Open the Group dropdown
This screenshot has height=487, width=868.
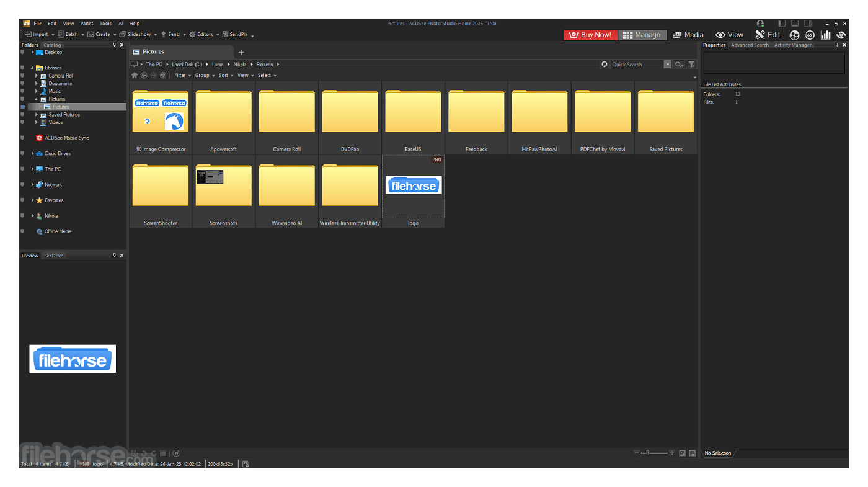[x=205, y=76]
